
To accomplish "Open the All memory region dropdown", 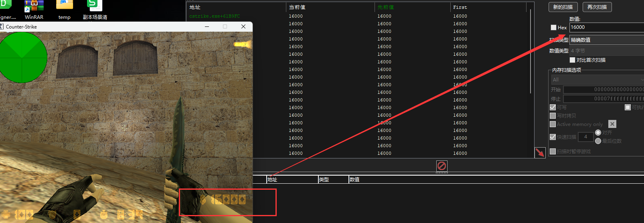I will point(597,79).
